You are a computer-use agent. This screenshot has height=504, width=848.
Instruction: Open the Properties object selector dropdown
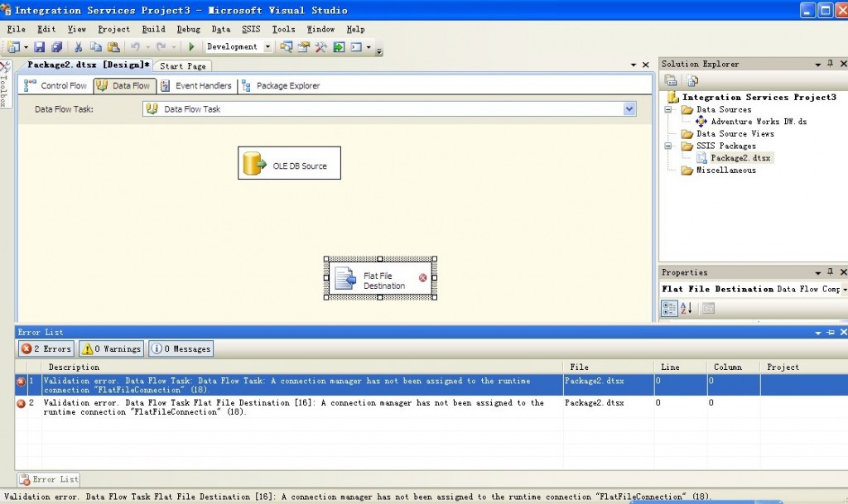coord(844,290)
